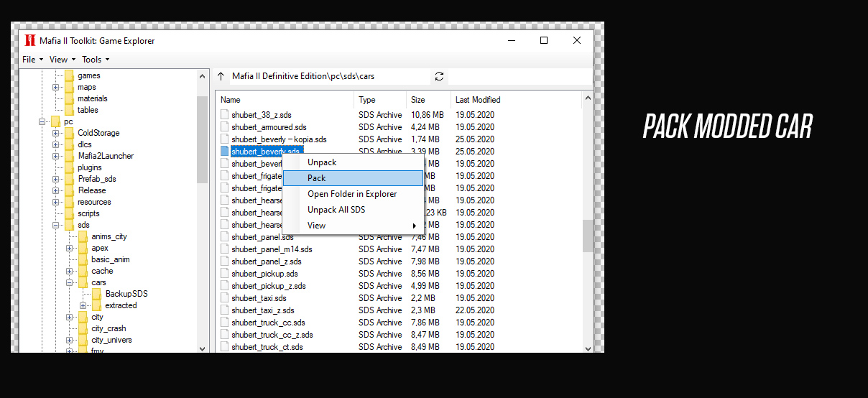868x398 pixels.
Task: Click the extracted folder icon
Action: [97, 305]
